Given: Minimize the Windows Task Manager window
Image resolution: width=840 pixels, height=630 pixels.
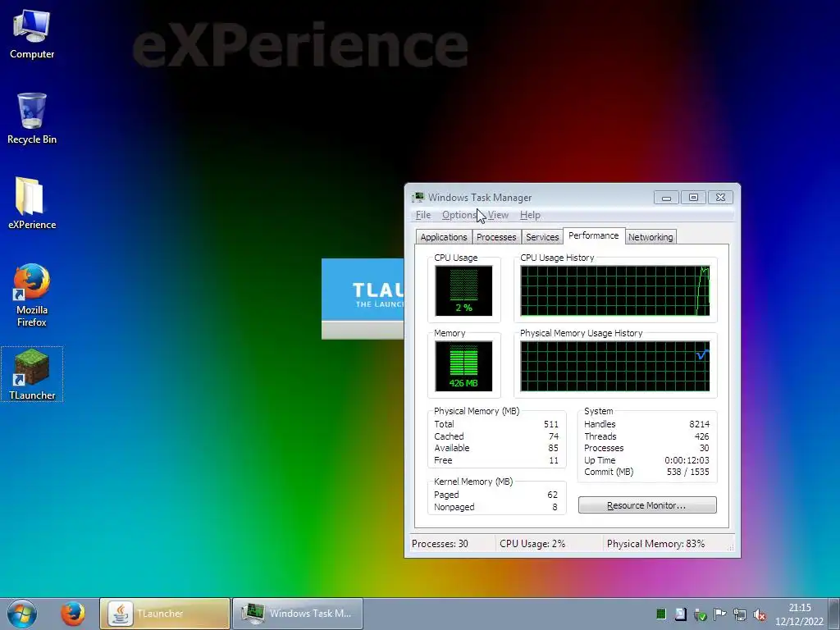Looking at the screenshot, I should (666, 198).
